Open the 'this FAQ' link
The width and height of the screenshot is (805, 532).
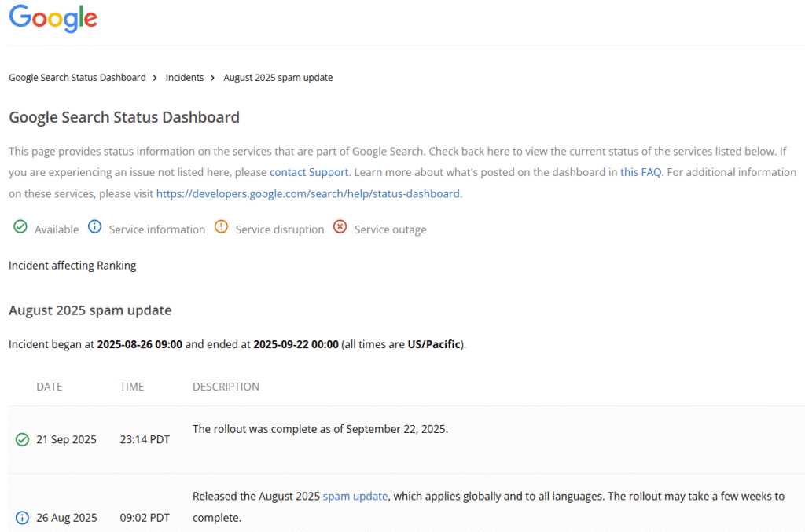(641, 172)
